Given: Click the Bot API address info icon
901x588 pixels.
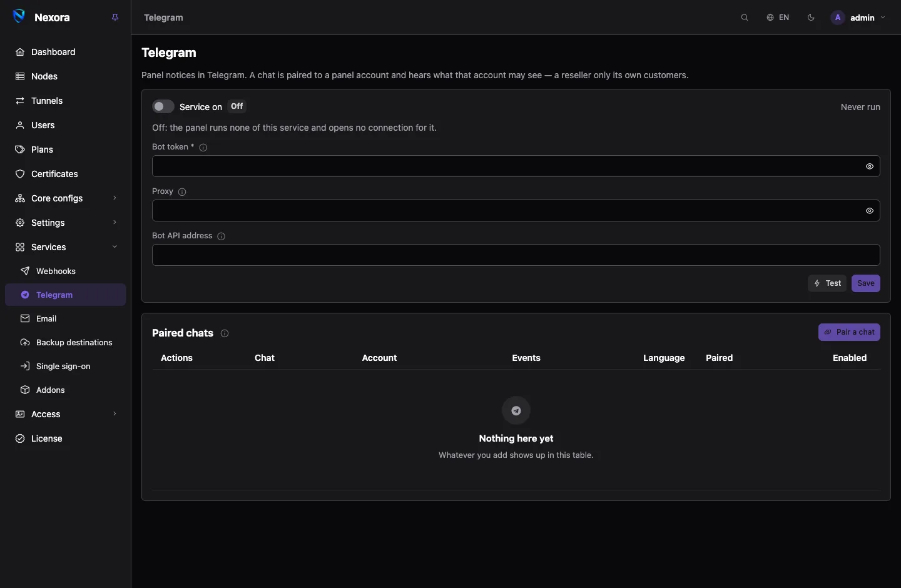Looking at the screenshot, I should click(221, 236).
